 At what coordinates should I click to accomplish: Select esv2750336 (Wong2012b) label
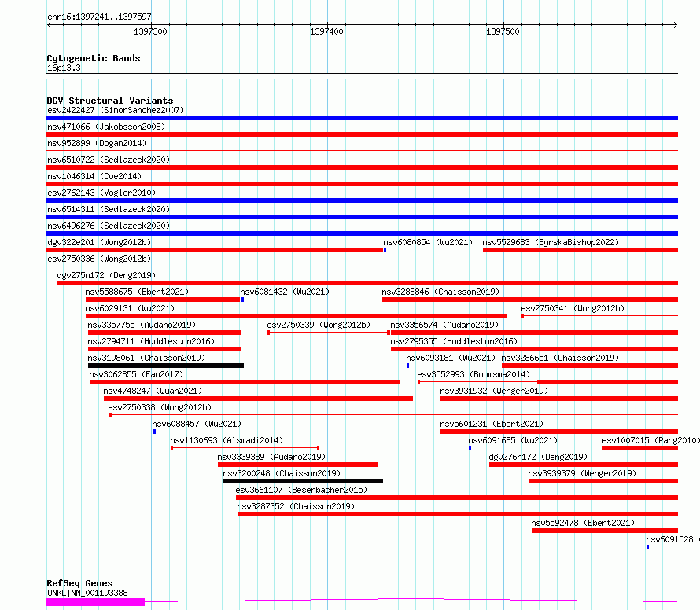99,259
